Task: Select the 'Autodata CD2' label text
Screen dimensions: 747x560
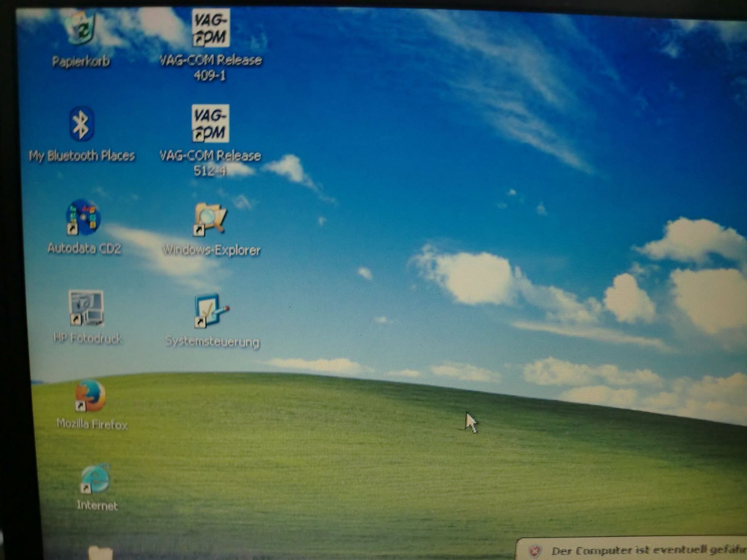Action: coord(84,248)
